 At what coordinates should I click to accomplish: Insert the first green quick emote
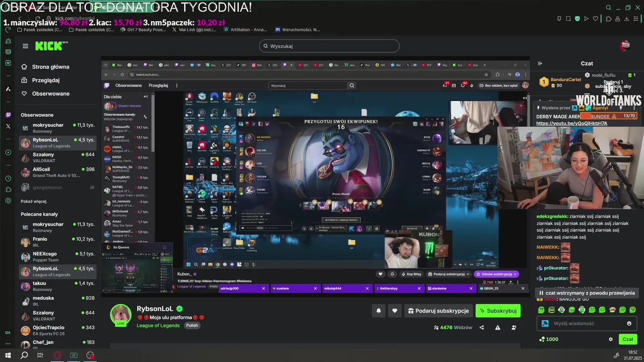coord(541,310)
